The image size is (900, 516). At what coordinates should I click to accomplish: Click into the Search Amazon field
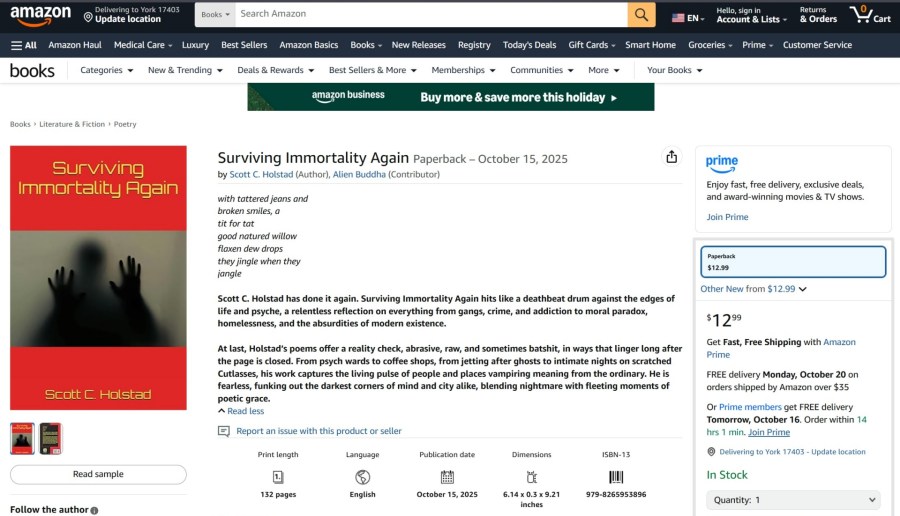point(430,15)
